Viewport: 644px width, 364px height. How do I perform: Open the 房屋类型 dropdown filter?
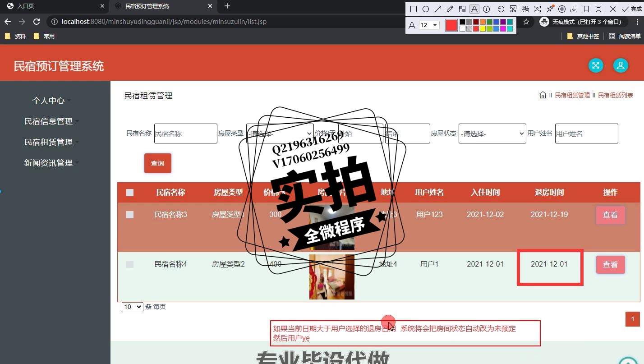[x=280, y=134]
